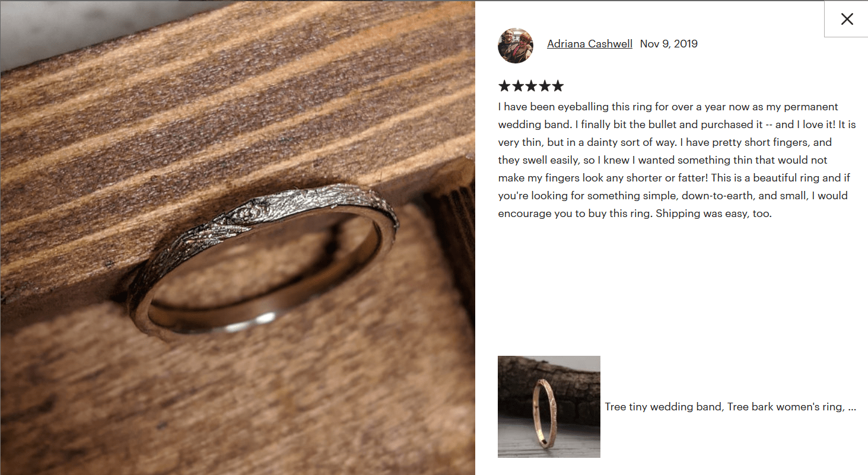Open Adriana Cashwell's profile avatar
Image resolution: width=868 pixels, height=475 pixels.
[516, 45]
